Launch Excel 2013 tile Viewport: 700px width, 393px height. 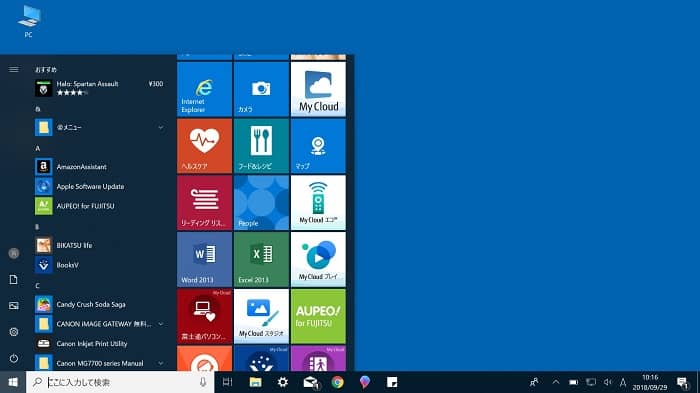coord(261,259)
